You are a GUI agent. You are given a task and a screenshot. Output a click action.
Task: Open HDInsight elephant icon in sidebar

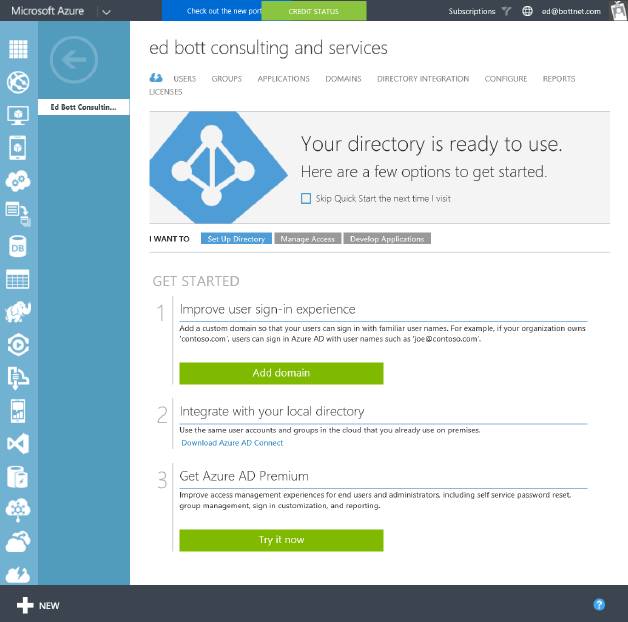[x=18, y=312]
